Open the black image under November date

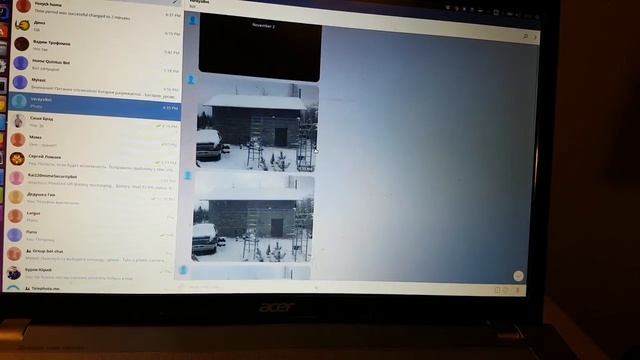260,48
